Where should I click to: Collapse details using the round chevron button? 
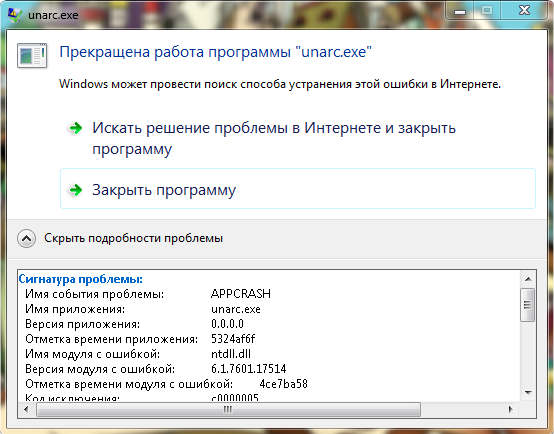pos(26,238)
